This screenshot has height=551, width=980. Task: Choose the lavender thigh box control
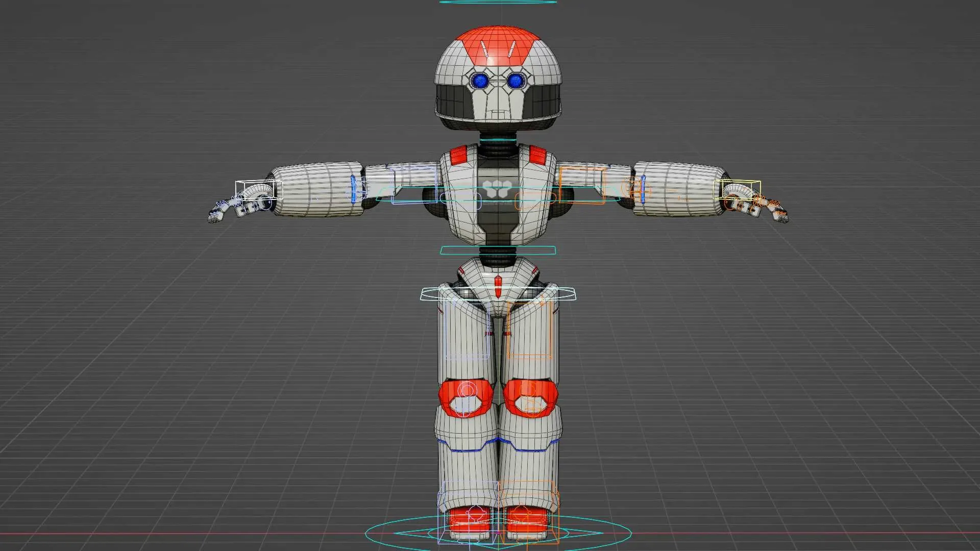[467, 330]
